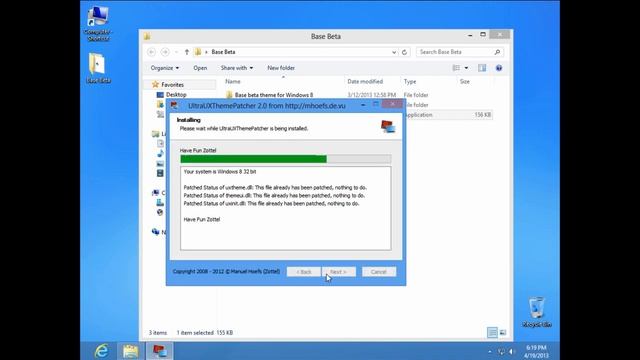The image size is (640, 360).
Task: Open the Recycle Bin on desktop
Action: 537,312
